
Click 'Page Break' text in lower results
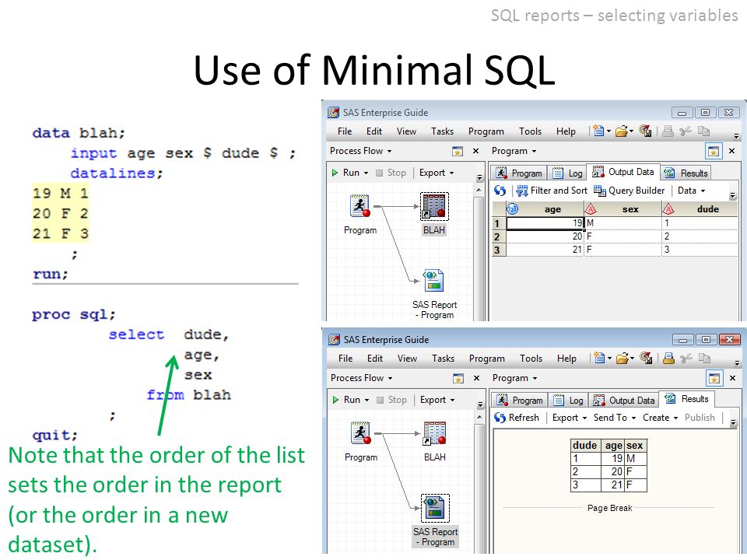[609, 508]
